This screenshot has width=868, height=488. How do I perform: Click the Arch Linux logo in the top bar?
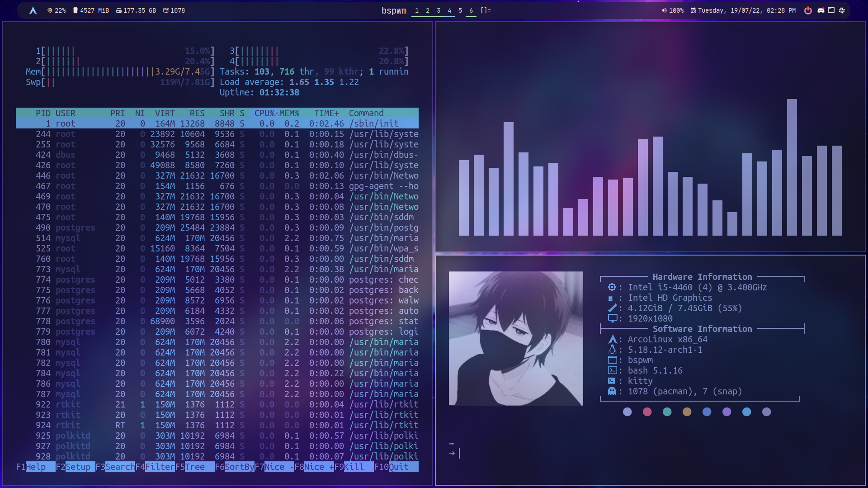[x=33, y=9]
